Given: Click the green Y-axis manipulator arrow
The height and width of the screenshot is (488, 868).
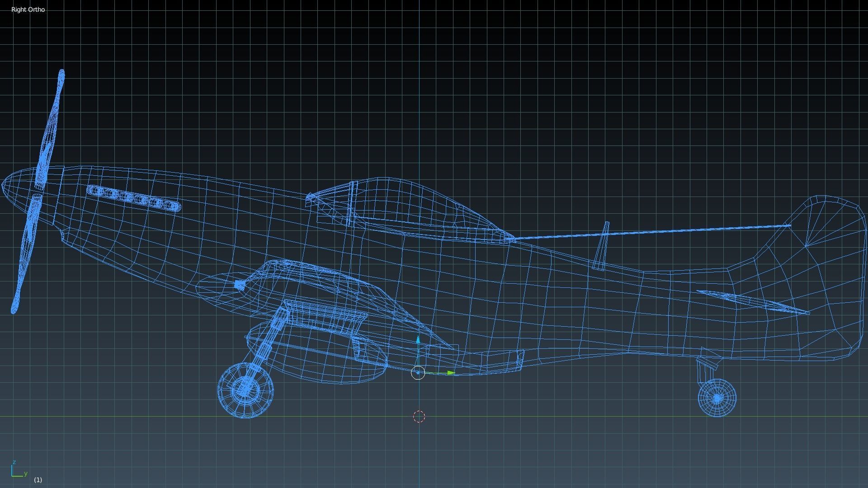Looking at the screenshot, I should click(451, 373).
